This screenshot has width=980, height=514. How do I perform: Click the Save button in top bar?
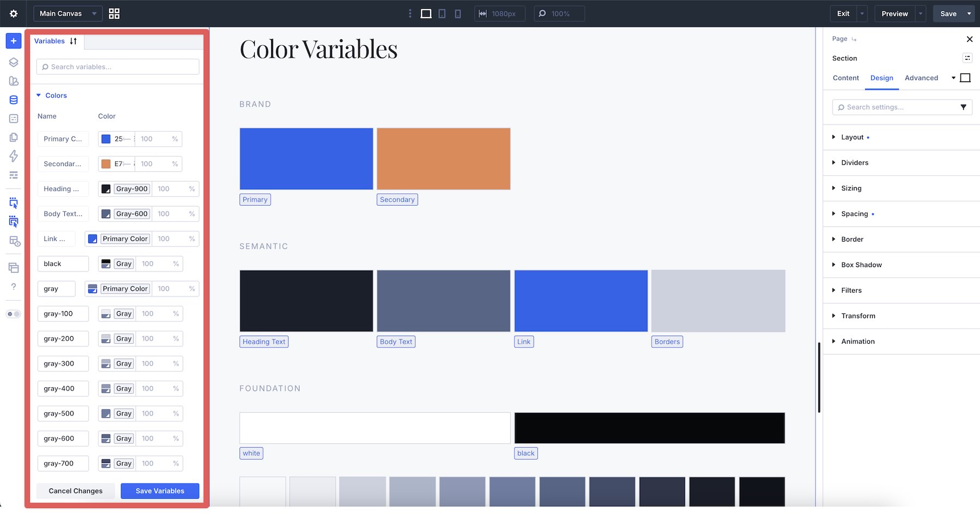tap(948, 14)
